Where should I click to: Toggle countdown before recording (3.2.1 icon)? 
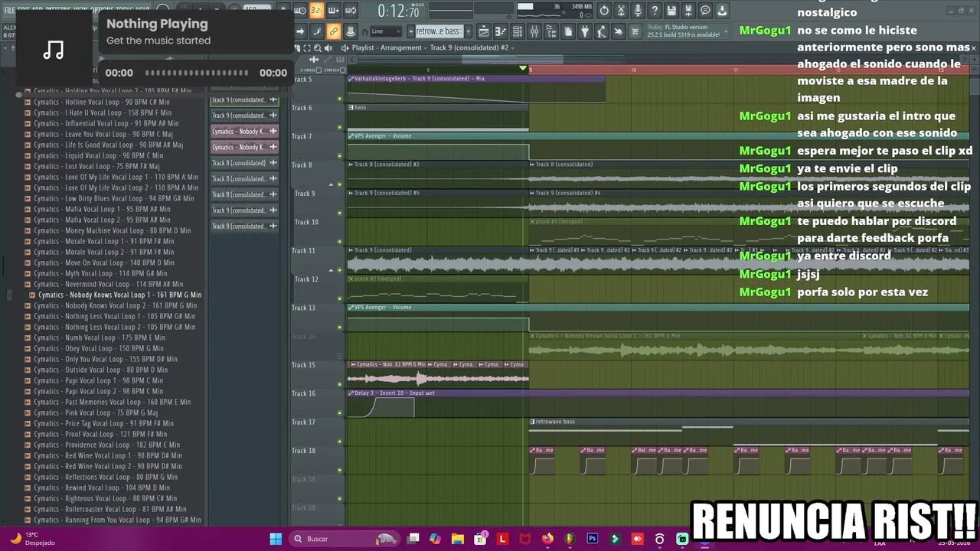tap(316, 11)
